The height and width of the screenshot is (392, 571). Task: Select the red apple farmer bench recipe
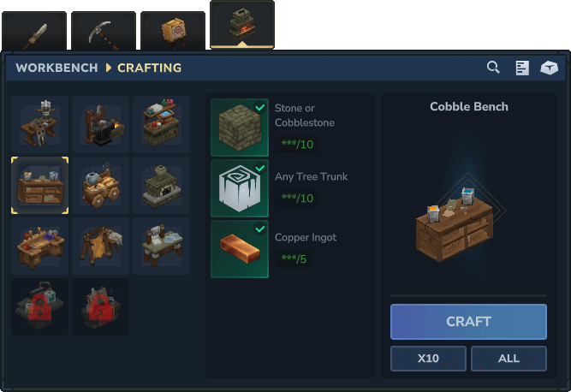[x=39, y=246]
